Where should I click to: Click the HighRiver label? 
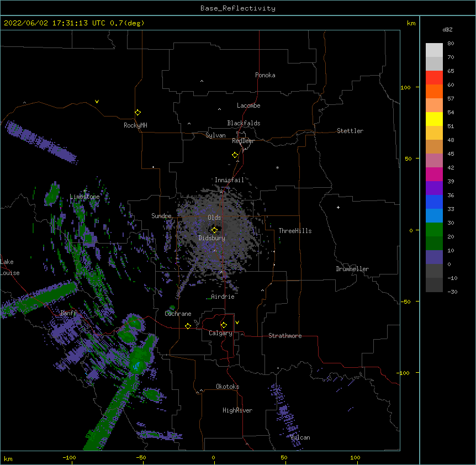click(237, 410)
